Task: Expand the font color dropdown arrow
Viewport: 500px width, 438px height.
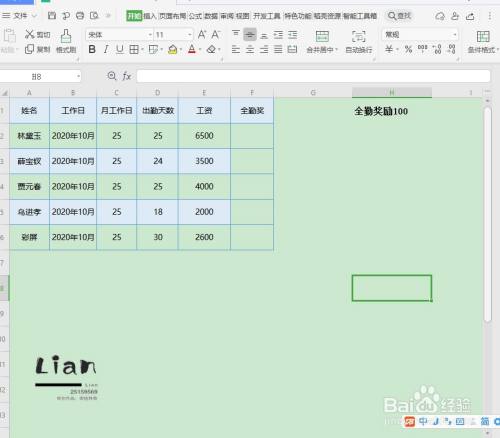Action: (200, 50)
